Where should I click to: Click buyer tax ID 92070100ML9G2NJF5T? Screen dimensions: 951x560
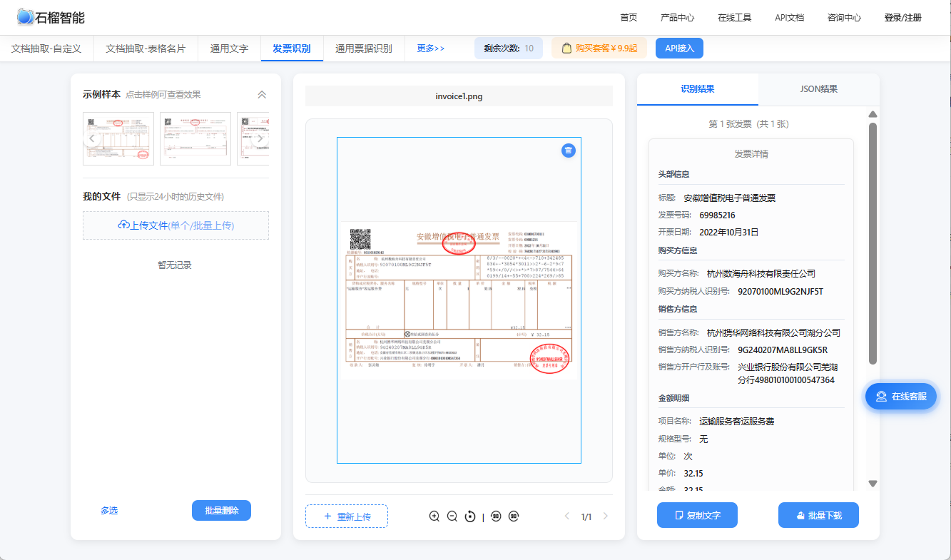coord(780,292)
